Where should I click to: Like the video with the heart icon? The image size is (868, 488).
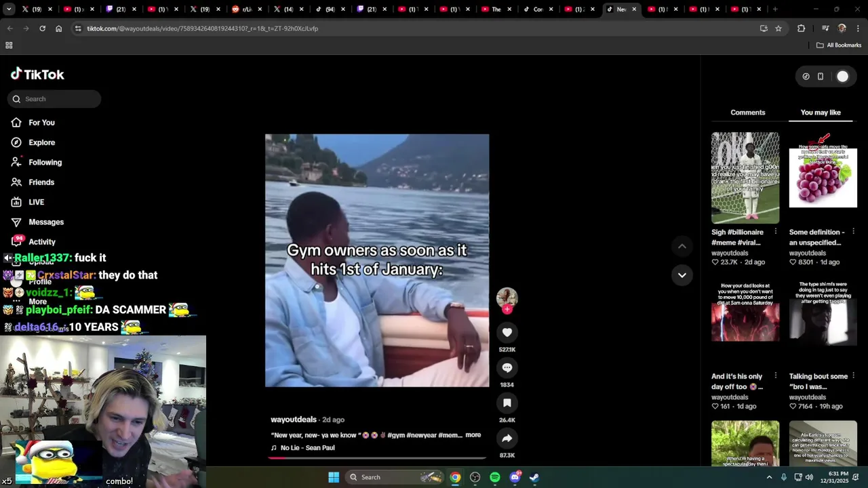point(507,332)
